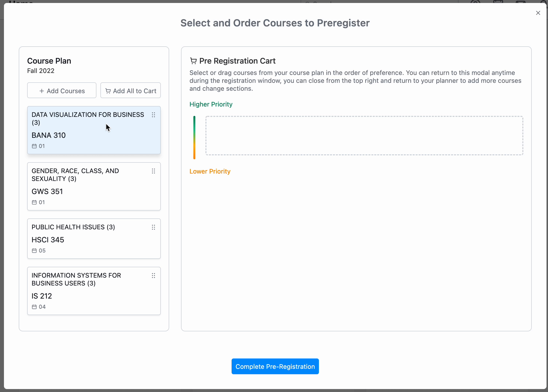Screen dimensions: 548x392
Task: Click the calendar section icon under IS 212
Action: (x=34, y=307)
